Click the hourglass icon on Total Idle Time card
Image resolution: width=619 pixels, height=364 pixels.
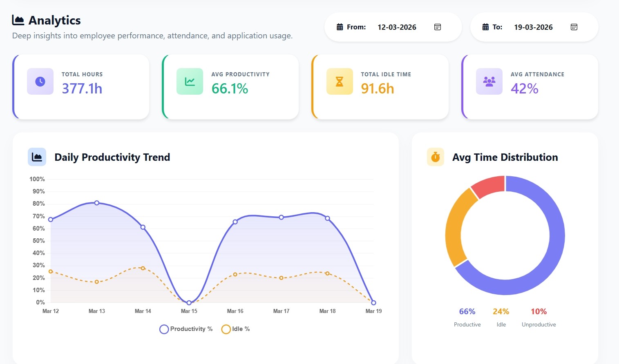coord(340,81)
